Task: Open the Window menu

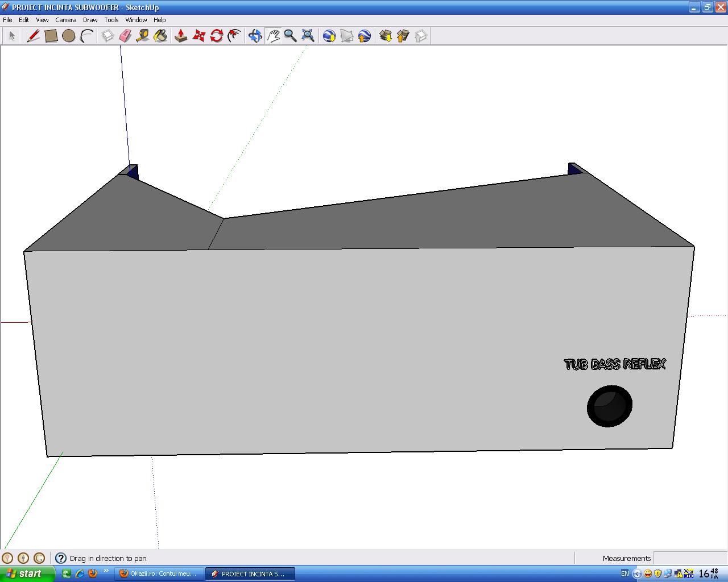Action: 136,20
